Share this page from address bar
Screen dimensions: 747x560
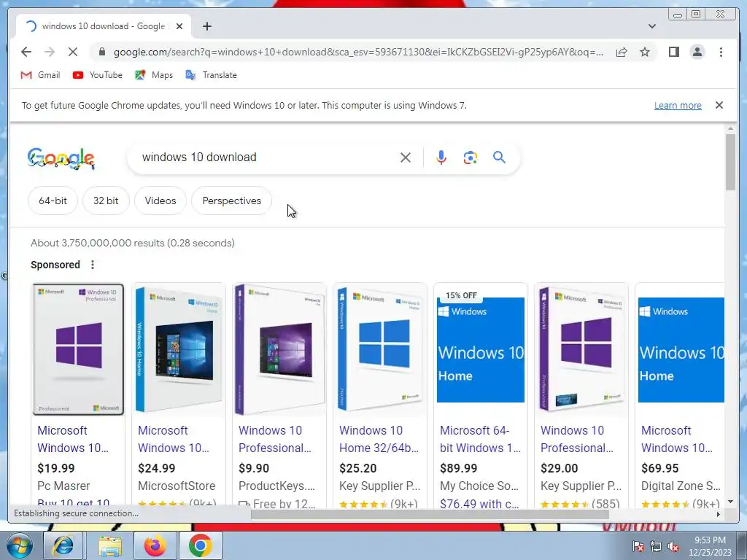[622, 52]
